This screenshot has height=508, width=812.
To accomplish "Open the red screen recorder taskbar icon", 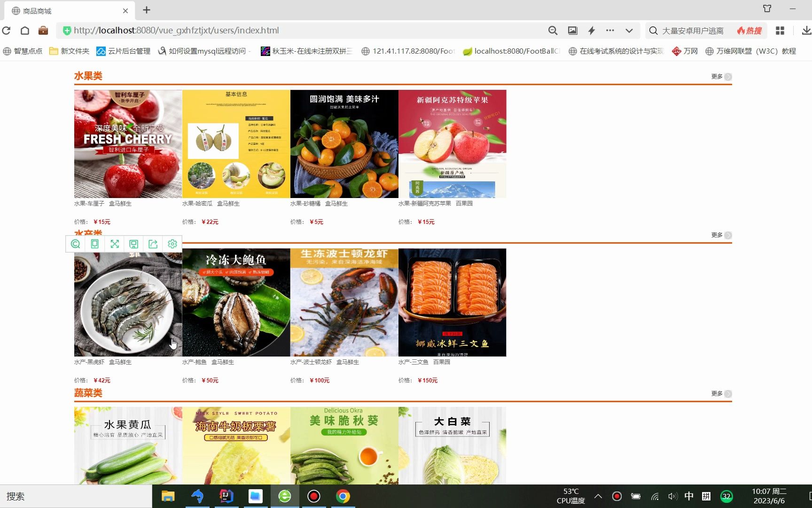I will tap(314, 496).
